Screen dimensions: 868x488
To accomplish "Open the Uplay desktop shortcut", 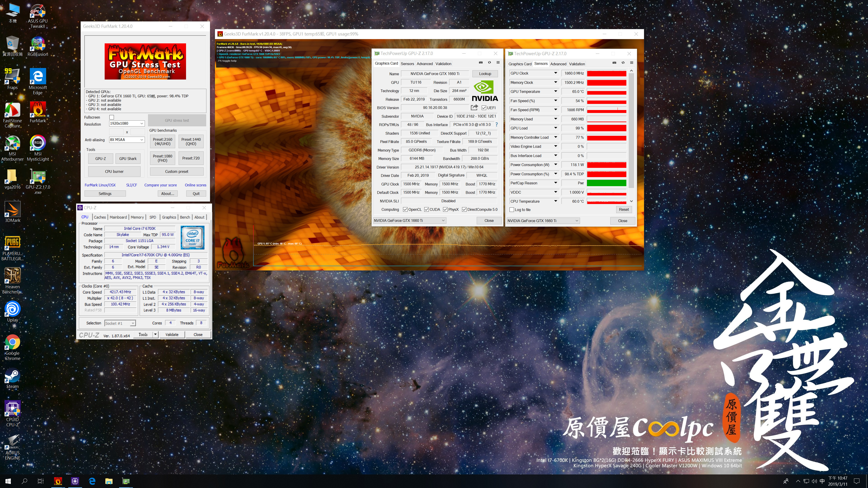I will [12, 312].
